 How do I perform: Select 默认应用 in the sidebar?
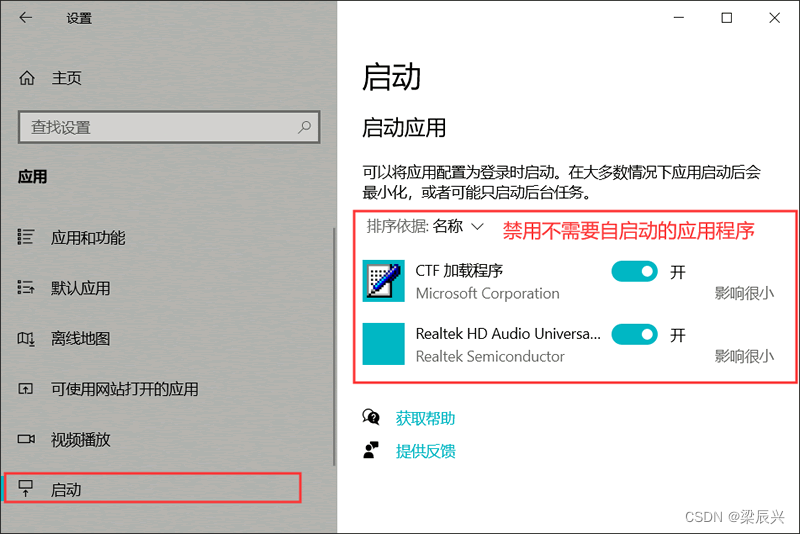[x=80, y=288]
